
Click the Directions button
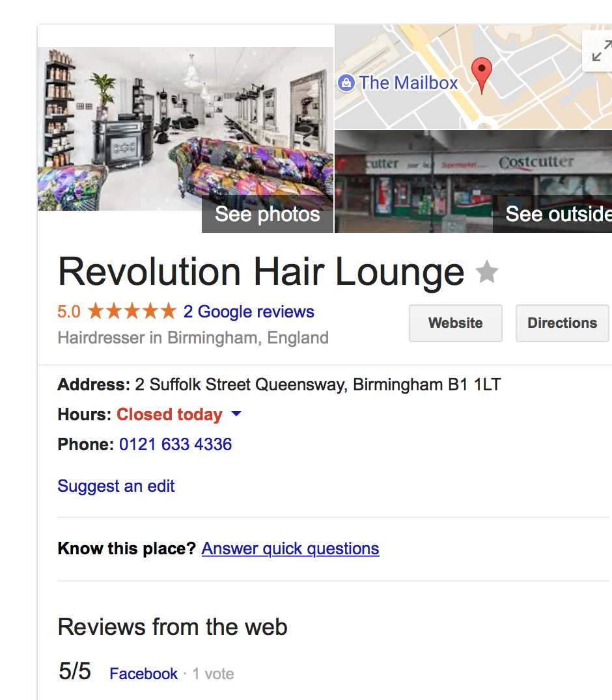coord(562,323)
